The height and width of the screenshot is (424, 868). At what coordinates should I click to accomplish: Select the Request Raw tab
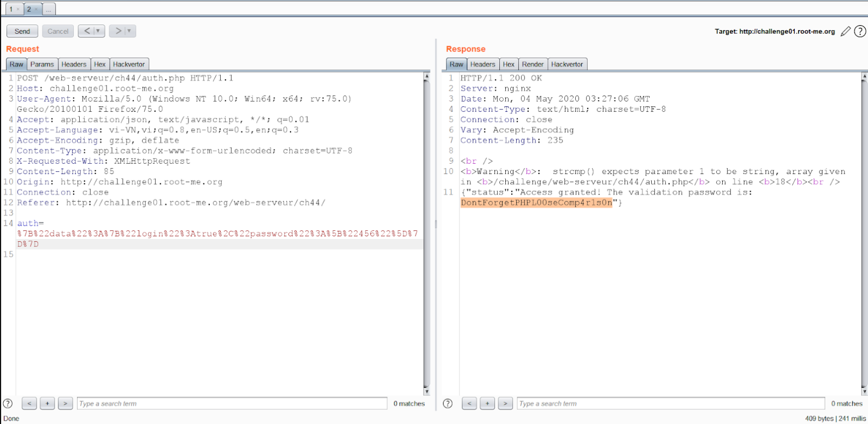click(x=16, y=64)
